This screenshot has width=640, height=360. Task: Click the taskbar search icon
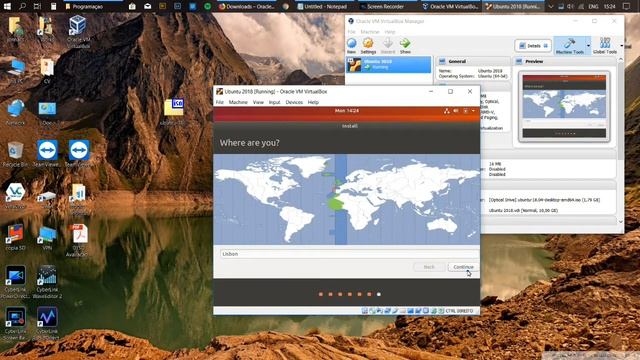click(x=22, y=6)
